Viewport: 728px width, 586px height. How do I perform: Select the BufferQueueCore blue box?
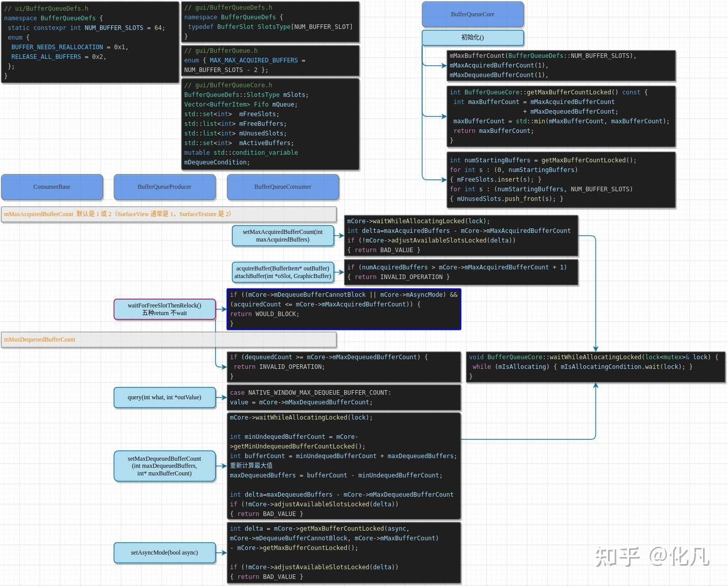(x=473, y=14)
